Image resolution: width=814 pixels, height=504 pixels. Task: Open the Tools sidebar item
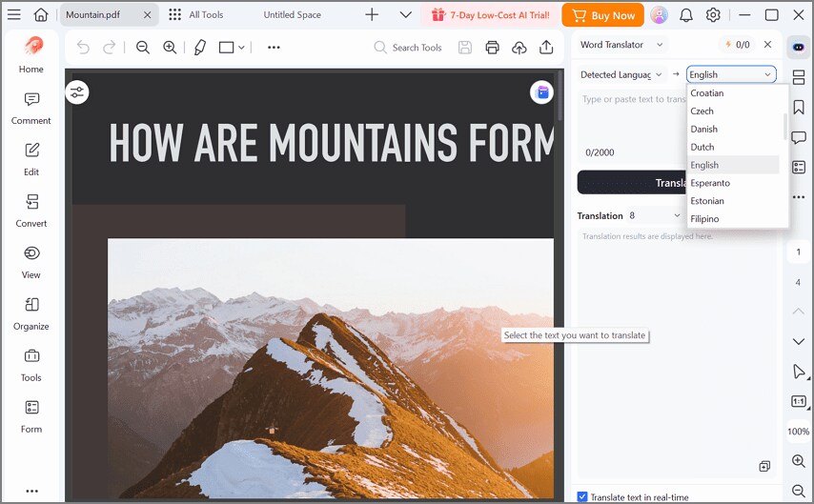pyautogui.click(x=31, y=366)
